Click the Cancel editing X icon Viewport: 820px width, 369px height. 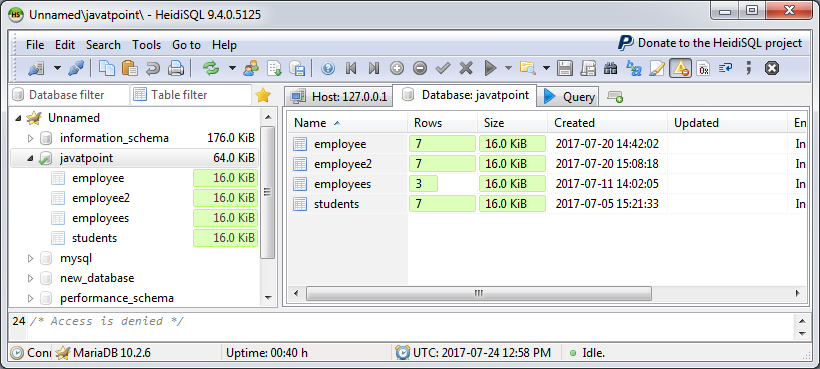click(x=466, y=68)
